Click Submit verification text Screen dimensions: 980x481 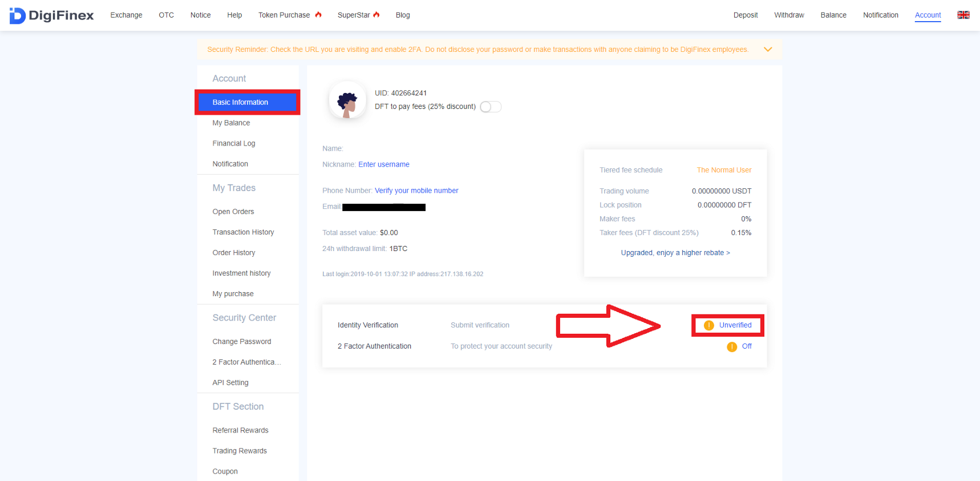point(480,325)
